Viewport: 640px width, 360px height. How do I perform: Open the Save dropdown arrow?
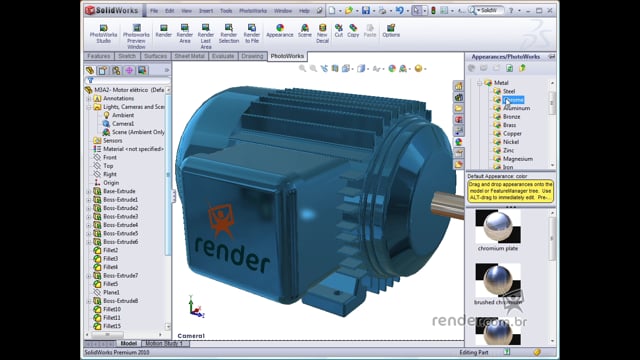pos(373,11)
